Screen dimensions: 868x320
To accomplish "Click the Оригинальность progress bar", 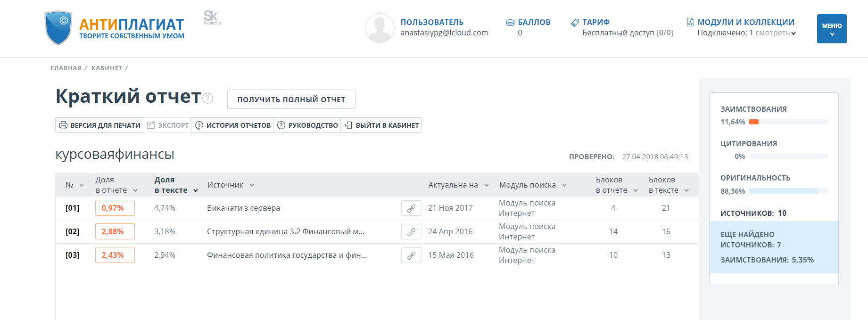I will pyautogui.click(x=788, y=191).
